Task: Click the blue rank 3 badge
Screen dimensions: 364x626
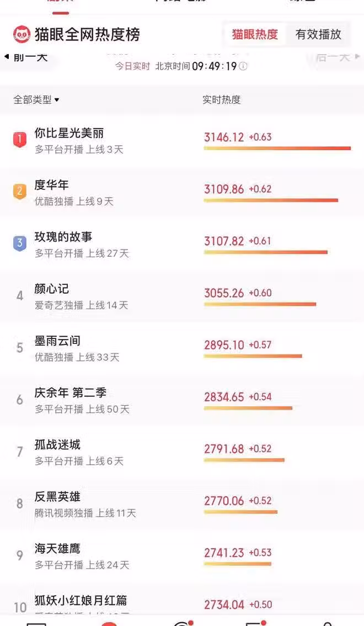Action: pos(20,243)
